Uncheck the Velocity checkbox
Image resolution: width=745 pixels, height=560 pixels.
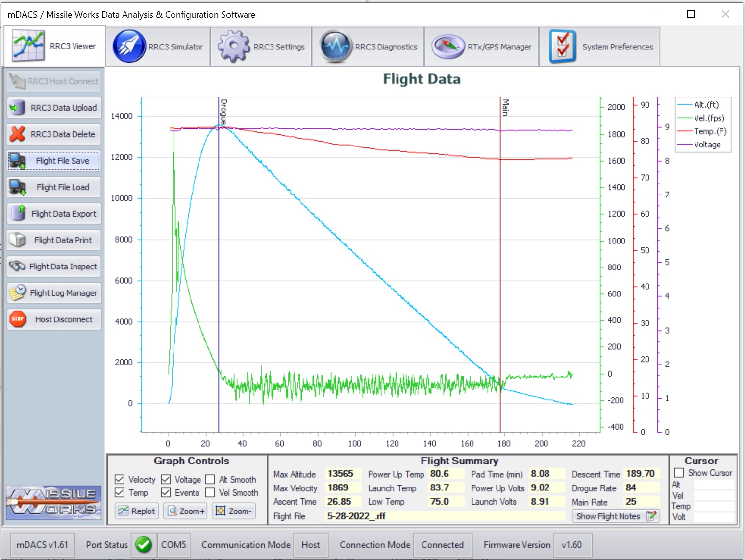pos(119,479)
